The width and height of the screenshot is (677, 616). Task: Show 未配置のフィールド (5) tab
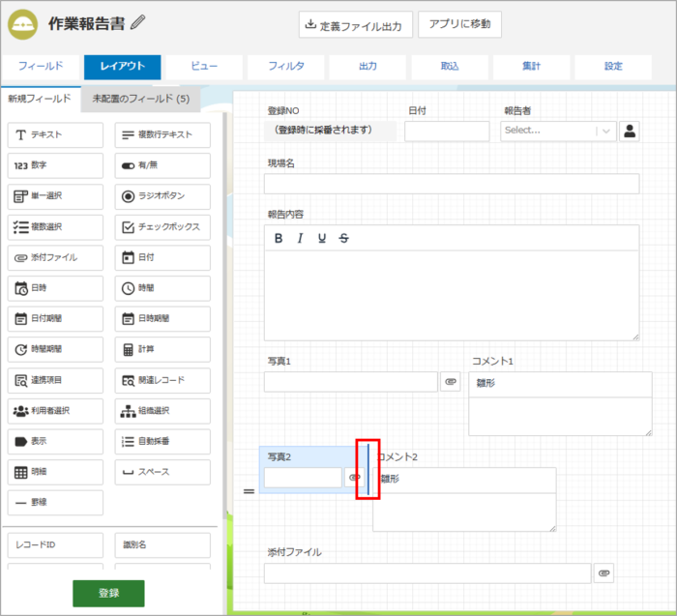[x=141, y=99]
